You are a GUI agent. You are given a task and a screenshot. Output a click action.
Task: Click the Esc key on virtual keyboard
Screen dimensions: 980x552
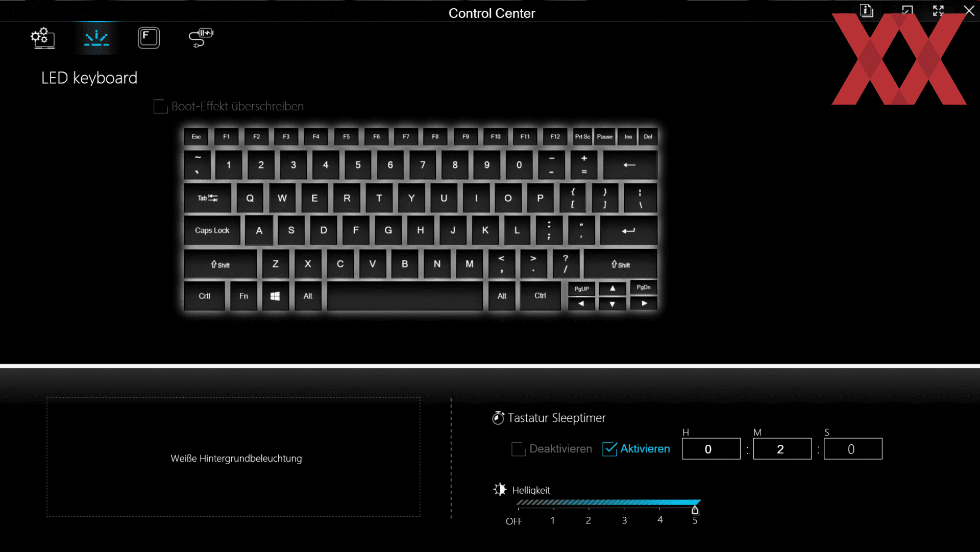pos(197,137)
